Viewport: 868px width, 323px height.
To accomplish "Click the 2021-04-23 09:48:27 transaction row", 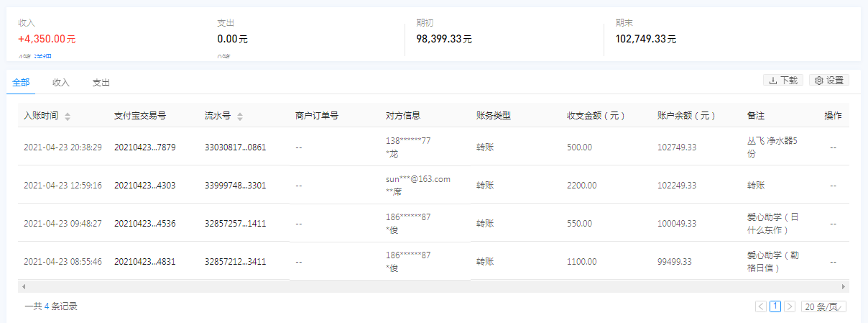I will [x=63, y=223].
